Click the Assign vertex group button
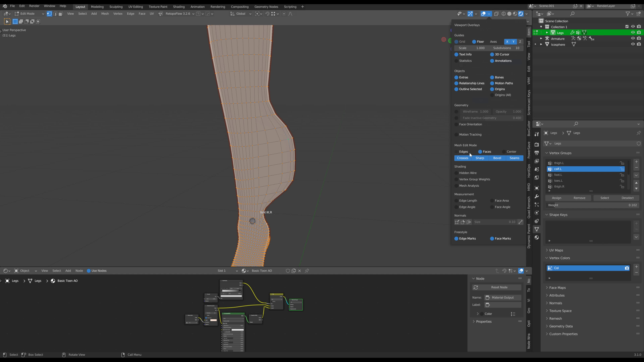644x362 pixels. [556, 198]
